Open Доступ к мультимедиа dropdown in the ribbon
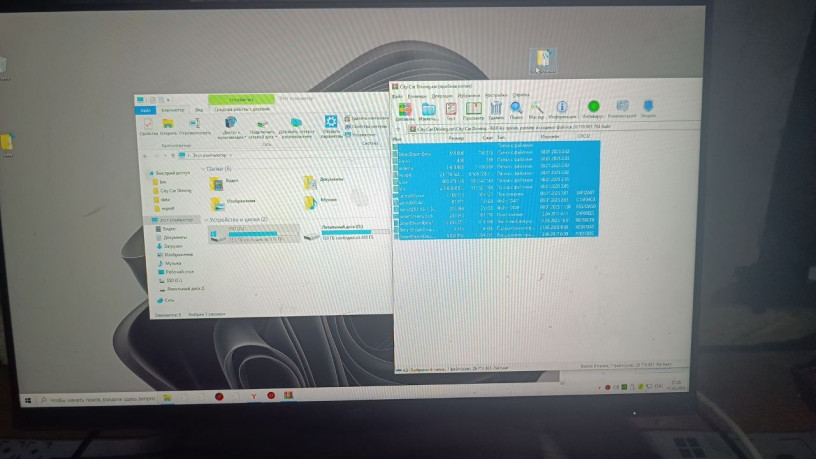Image resolution: width=816 pixels, height=459 pixels. [231, 128]
